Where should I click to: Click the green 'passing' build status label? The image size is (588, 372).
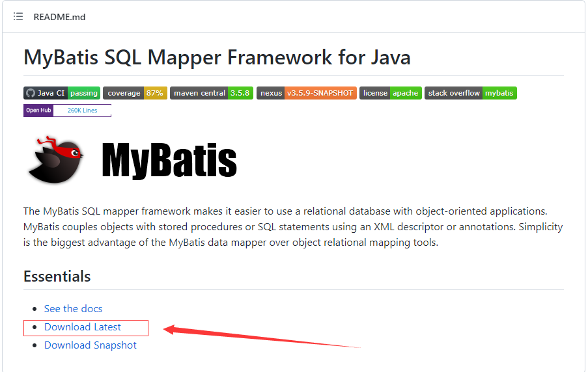[x=83, y=93]
